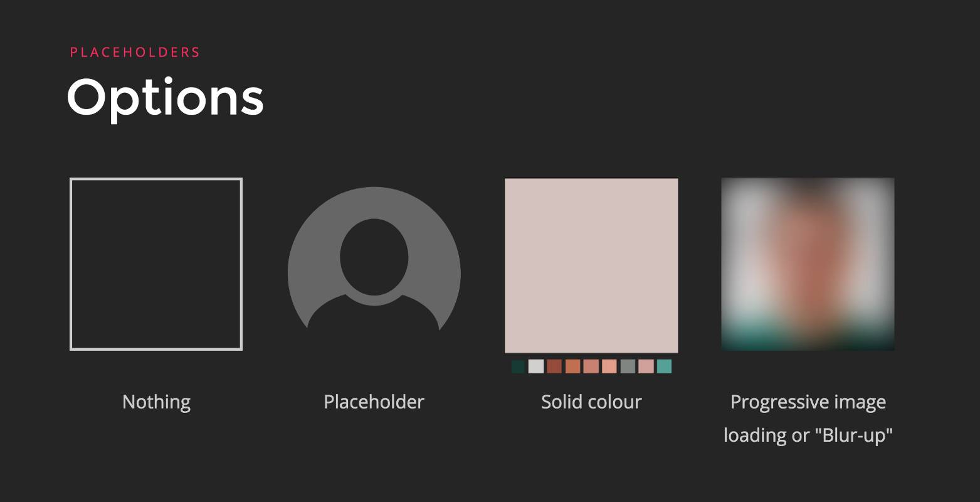
Task: Choose the medium grey swatch beside the teal-side pink
Action: tap(628, 366)
